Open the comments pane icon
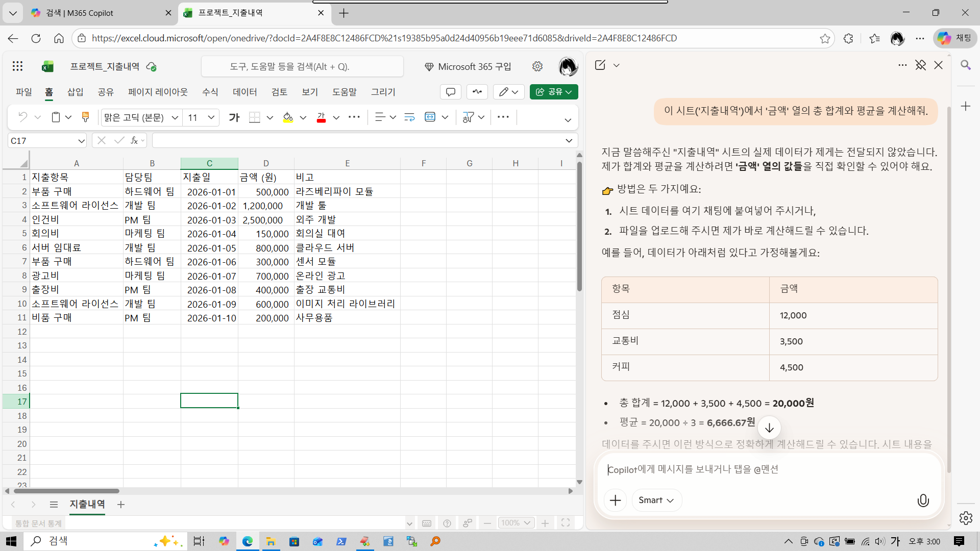The image size is (980, 551). [x=450, y=92]
